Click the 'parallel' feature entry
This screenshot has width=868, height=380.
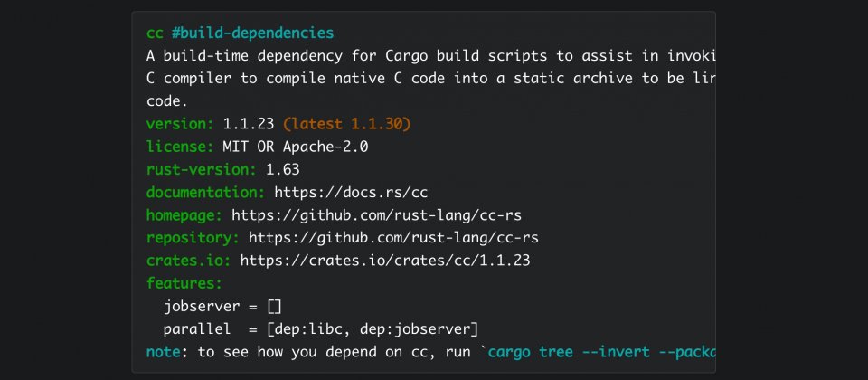197,329
